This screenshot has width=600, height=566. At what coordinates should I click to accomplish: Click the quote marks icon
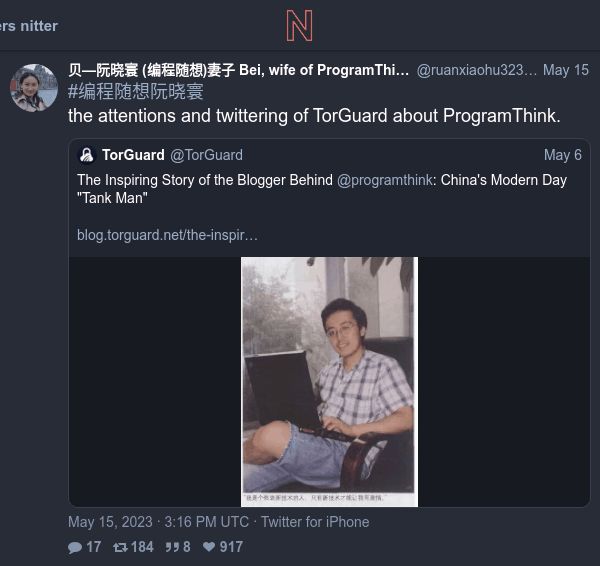point(172,547)
